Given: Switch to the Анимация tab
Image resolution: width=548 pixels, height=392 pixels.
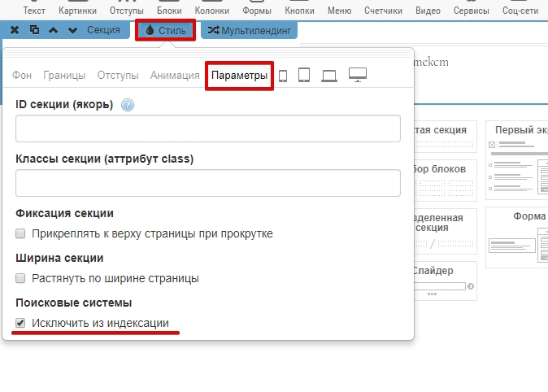Looking at the screenshot, I should tap(175, 76).
